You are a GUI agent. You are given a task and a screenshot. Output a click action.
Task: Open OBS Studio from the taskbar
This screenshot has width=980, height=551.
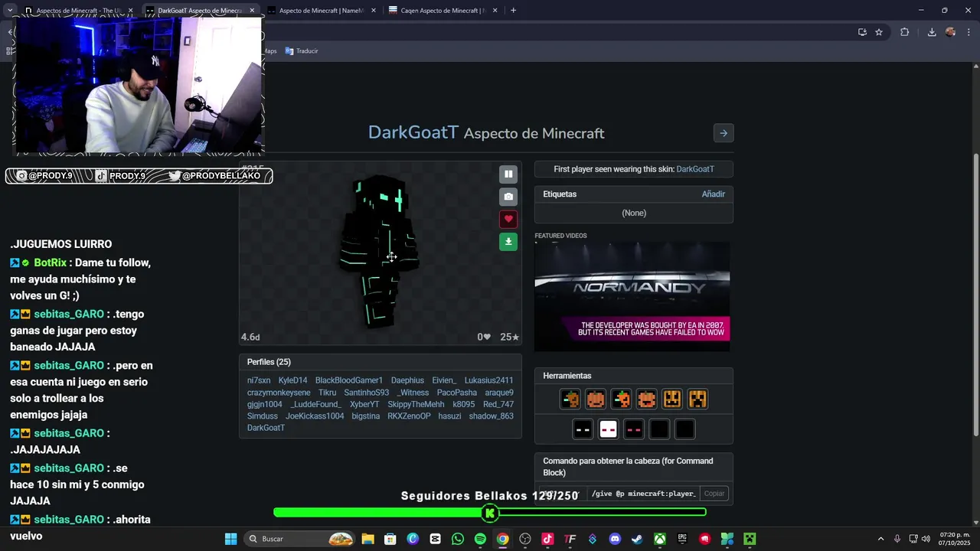(525, 539)
